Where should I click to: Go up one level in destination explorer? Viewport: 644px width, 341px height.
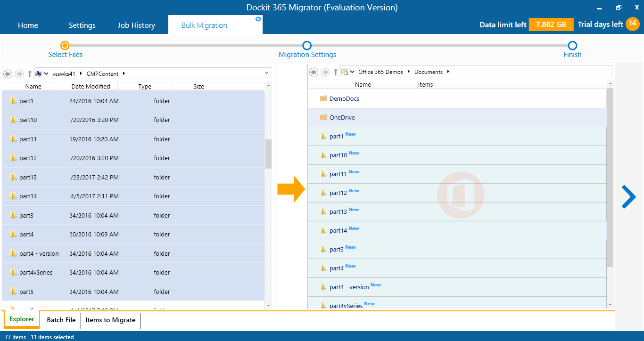(x=336, y=72)
